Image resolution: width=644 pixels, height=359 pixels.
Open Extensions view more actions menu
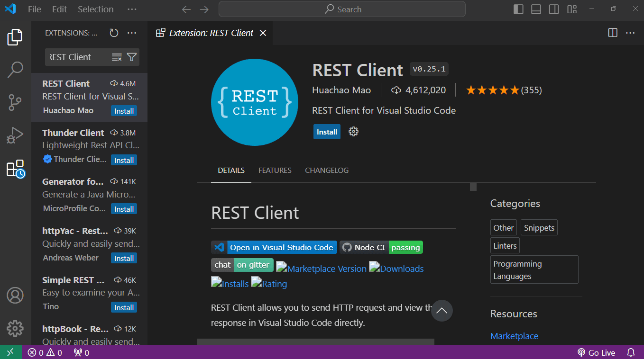(131, 33)
